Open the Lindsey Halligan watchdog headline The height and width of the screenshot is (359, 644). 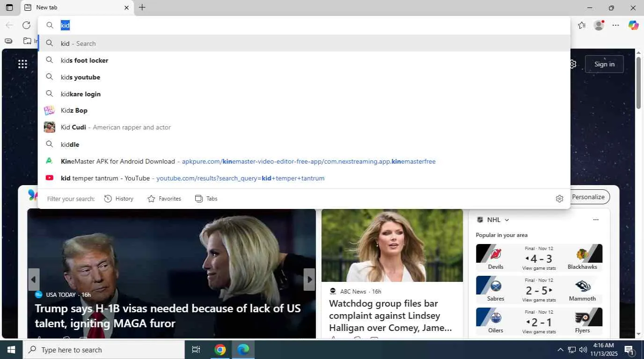[x=391, y=316]
